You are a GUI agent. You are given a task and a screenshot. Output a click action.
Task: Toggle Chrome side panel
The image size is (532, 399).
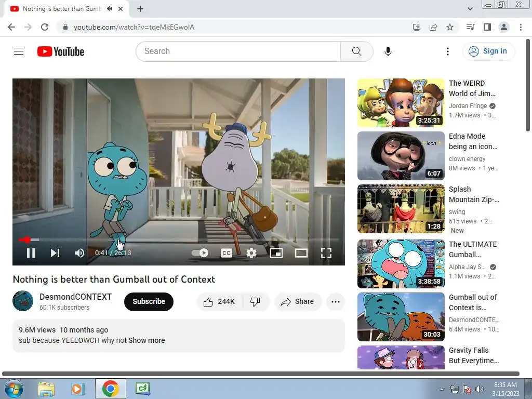click(487, 27)
